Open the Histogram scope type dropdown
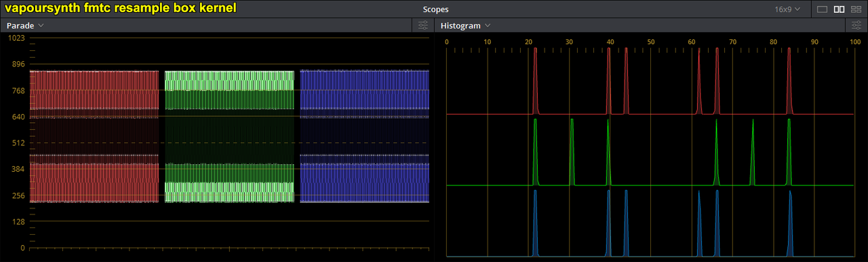 pos(465,26)
